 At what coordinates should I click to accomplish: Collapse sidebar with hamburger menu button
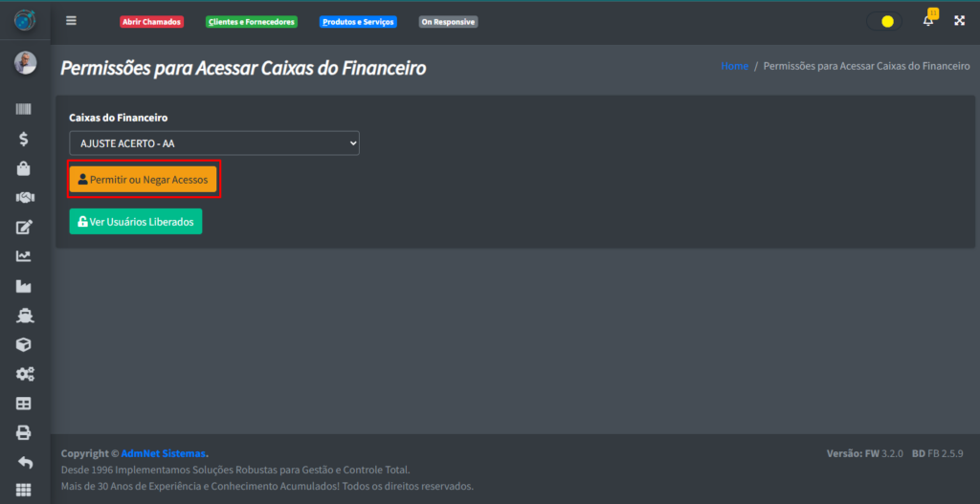71,21
